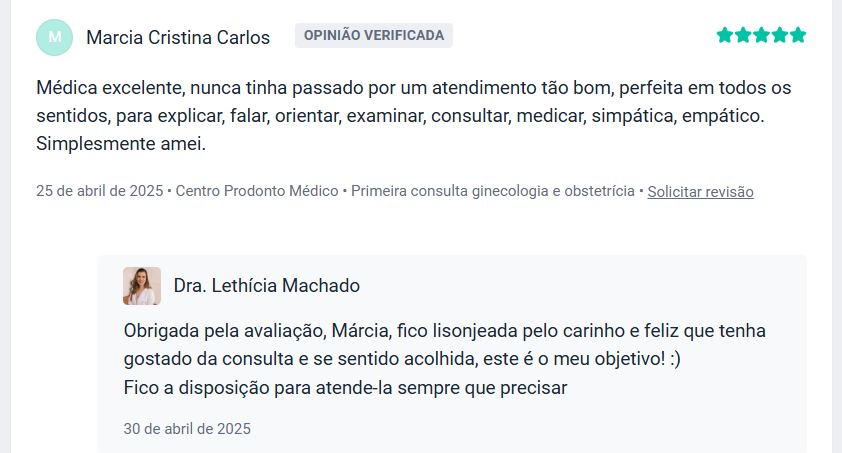Image resolution: width=842 pixels, height=453 pixels.
Task: Click the "Simplesmente amei." sentence
Action: pos(121,144)
